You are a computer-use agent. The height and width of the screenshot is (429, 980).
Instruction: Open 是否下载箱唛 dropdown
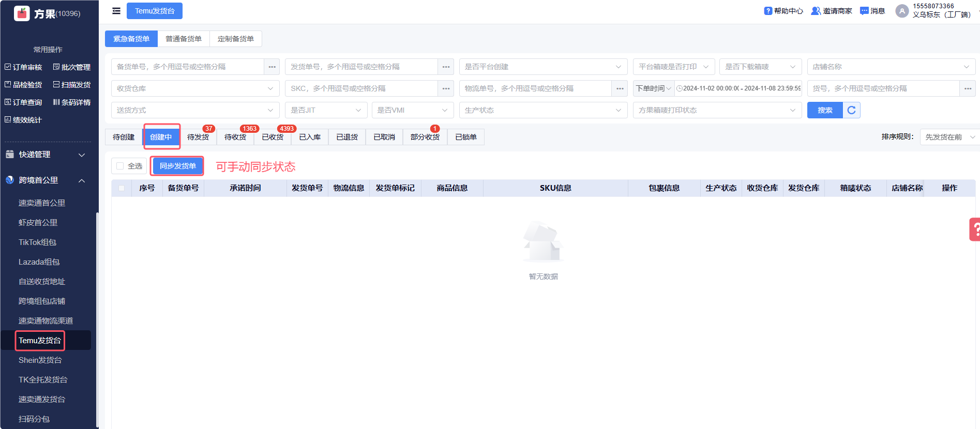[x=760, y=67]
